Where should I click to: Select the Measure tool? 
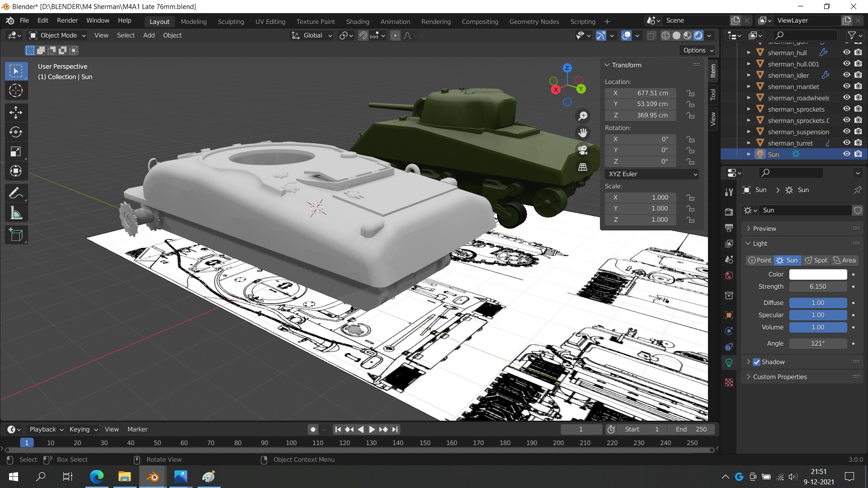(16, 213)
